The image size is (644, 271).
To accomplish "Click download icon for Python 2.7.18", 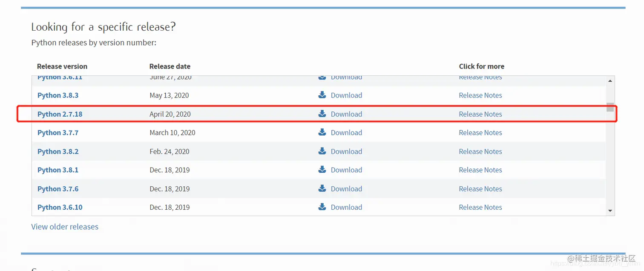I will pos(322,114).
